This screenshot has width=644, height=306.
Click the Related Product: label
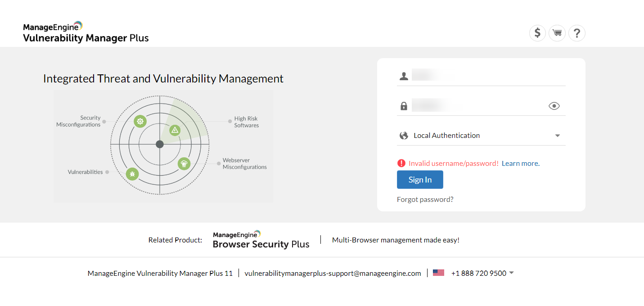[x=176, y=240]
